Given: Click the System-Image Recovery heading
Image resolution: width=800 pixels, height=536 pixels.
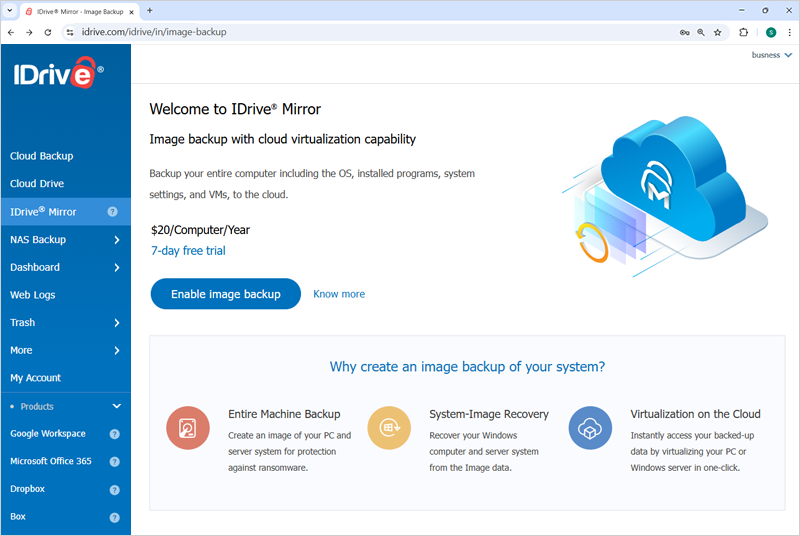Looking at the screenshot, I should pyautogui.click(x=489, y=414).
